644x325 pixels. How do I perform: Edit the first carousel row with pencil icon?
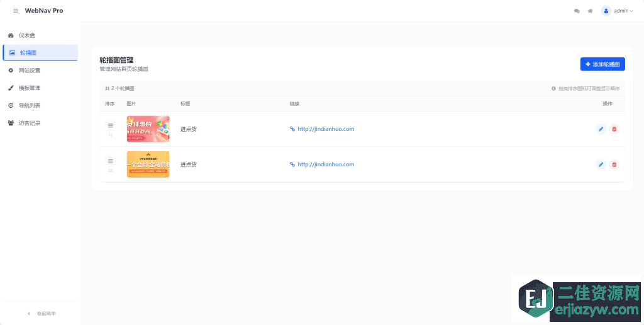[601, 129]
